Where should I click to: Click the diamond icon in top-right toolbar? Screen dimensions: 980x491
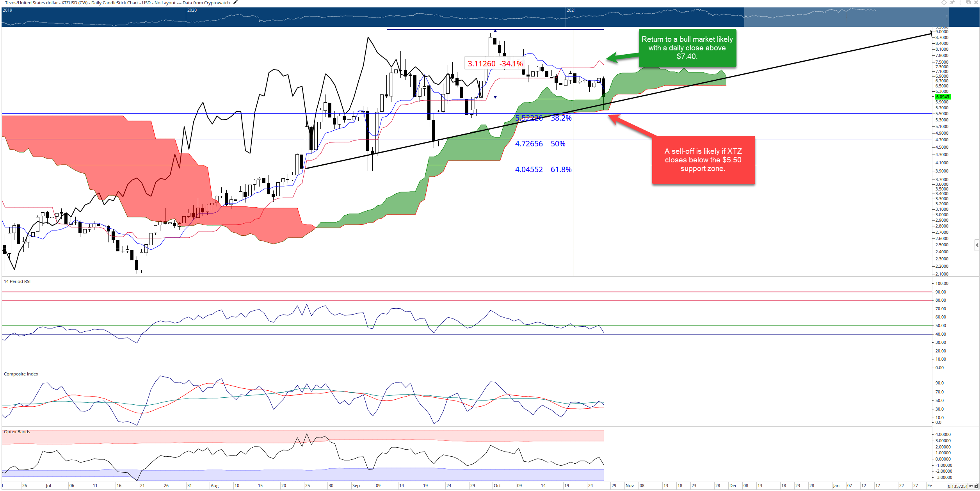(x=944, y=2)
